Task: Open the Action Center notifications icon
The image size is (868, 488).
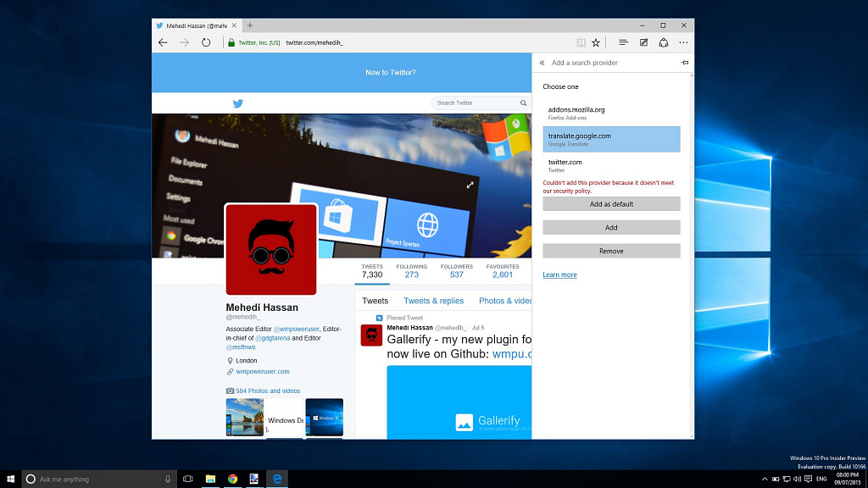Action: click(x=808, y=480)
